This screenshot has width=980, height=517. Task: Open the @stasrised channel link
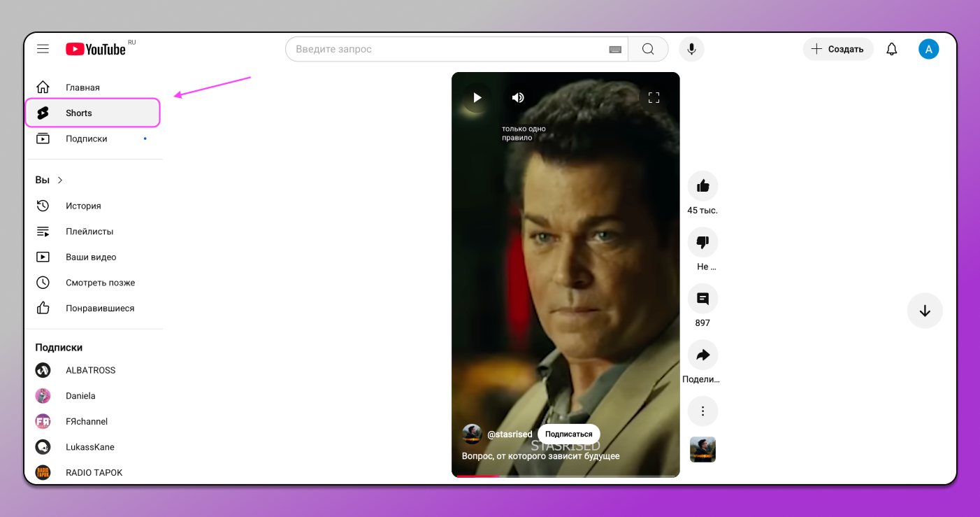[x=510, y=434]
